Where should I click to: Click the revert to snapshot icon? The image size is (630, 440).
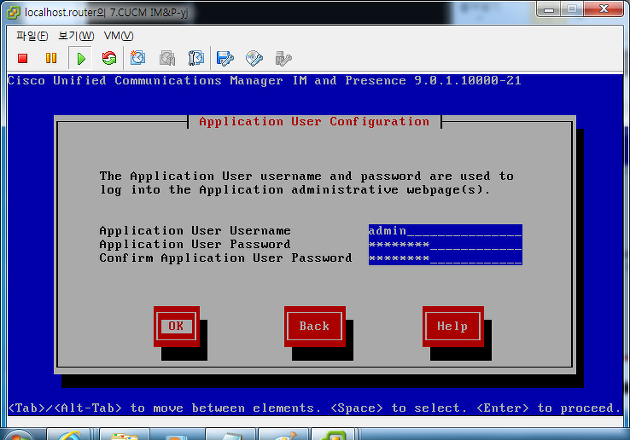[x=167, y=59]
